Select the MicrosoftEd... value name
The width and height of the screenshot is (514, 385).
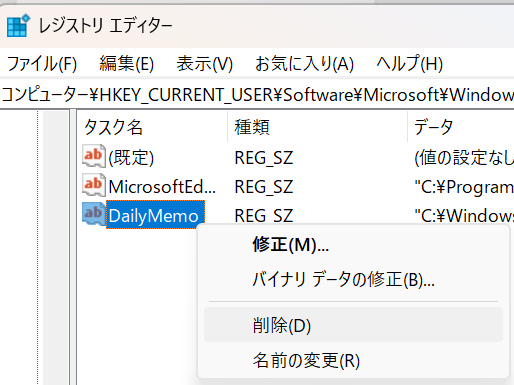pos(162,187)
